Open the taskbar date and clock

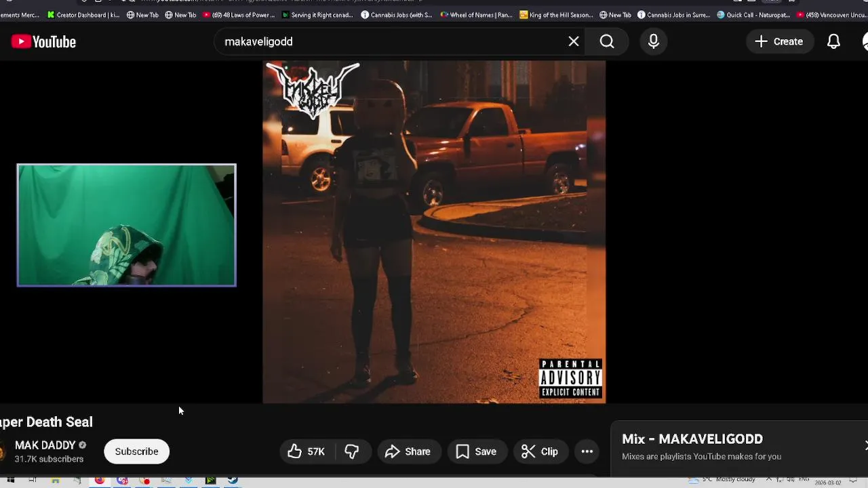click(x=829, y=482)
